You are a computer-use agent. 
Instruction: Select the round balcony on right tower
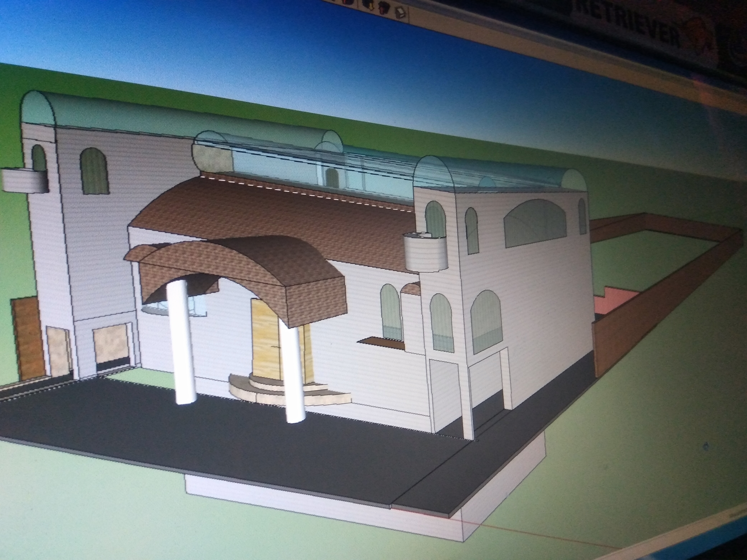click(426, 253)
